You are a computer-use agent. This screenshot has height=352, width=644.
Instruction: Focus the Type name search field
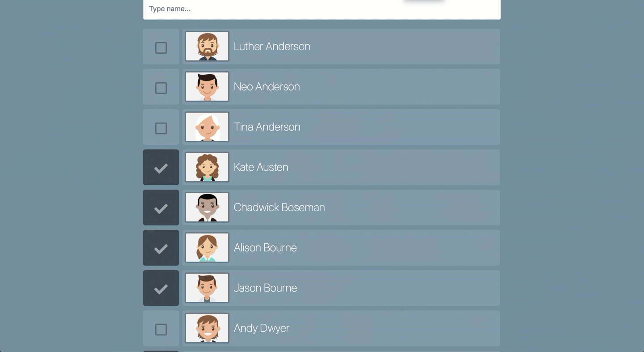click(322, 9)
